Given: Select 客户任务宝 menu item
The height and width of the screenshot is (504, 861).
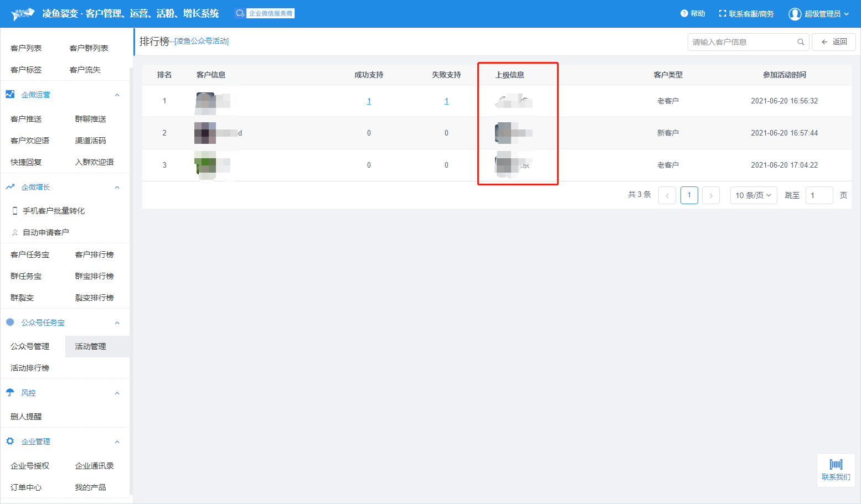Looking at the screenshot, I should (x=30, y=254).
